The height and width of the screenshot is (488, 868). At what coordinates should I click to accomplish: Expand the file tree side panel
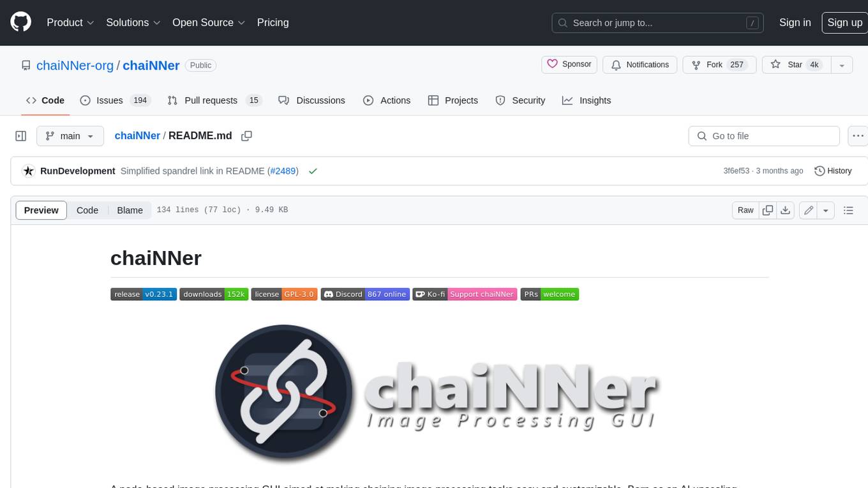[21, 136]
